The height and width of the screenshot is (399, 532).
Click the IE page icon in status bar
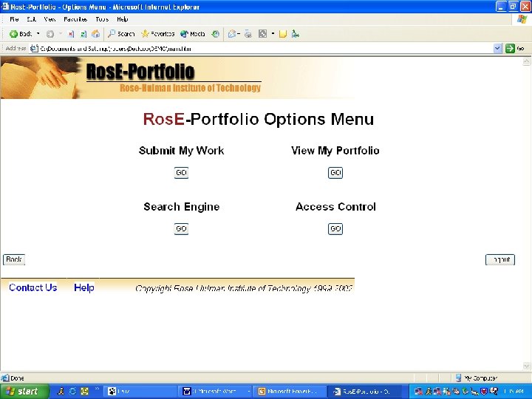click(x=5, y=378)
